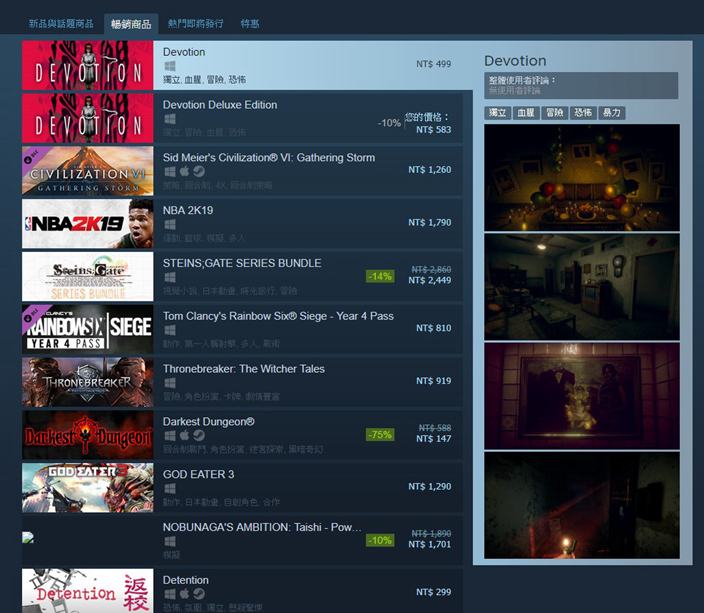
Task: Click the NT$ 1,790 price
Action: coord(430,222)
